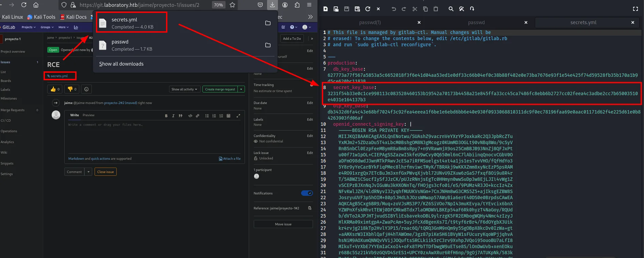Click the save file icon in the editor toolbar
The width and height of the screenshot is (644, 258).
(x=347, y=9)
